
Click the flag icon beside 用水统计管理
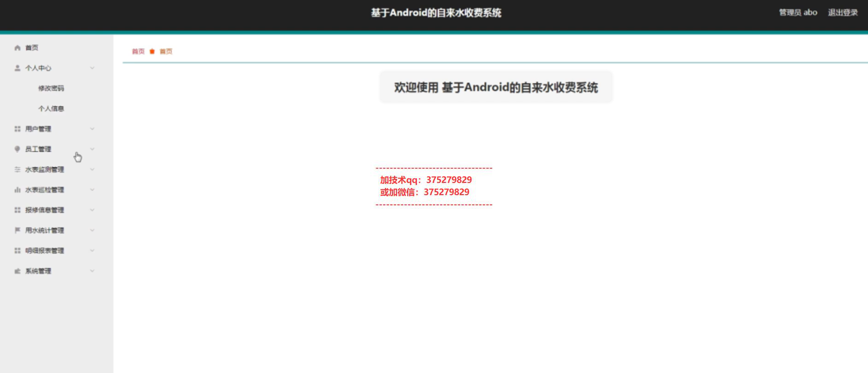click(x=17, y=230)
